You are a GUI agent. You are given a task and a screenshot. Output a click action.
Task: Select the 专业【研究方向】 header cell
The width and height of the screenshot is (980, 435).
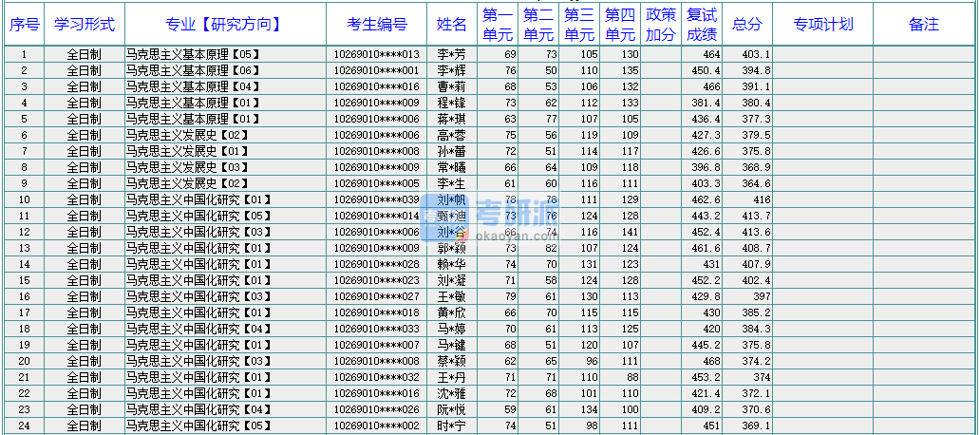224,25
